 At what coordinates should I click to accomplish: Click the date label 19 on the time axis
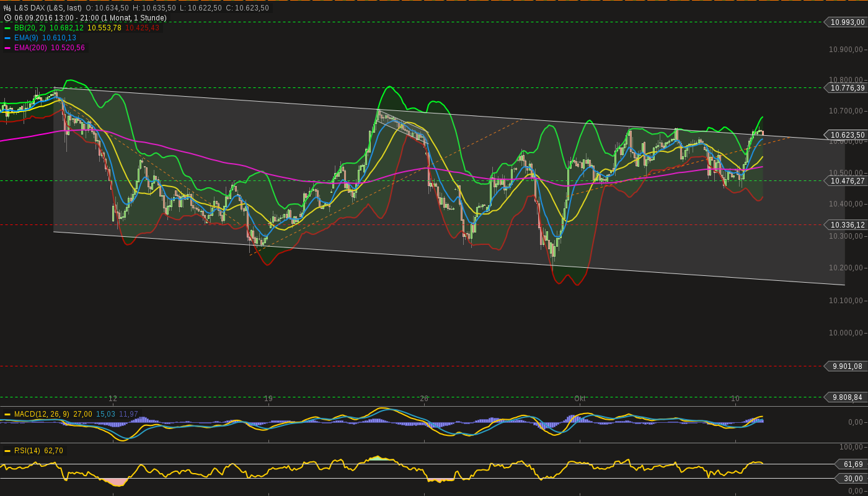coord(268,399)
